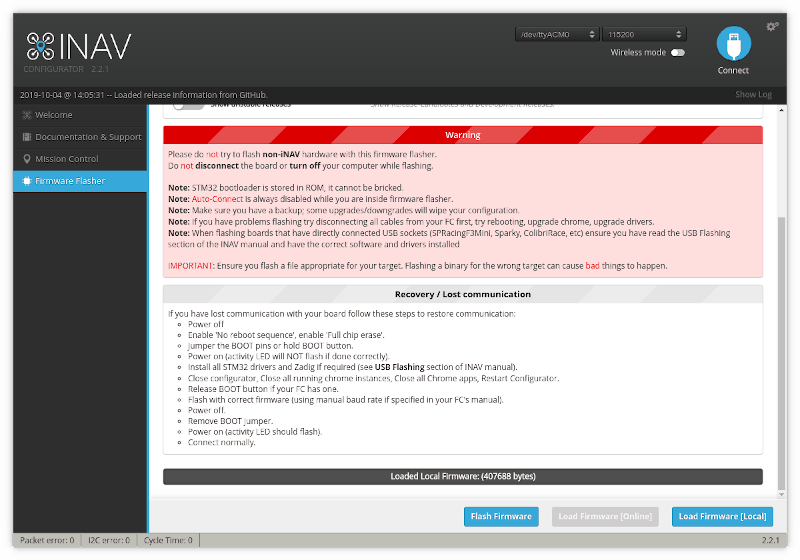This screenshot has width=800, height=560.
Task: Click Show Log link
Action: coord(753,95)
